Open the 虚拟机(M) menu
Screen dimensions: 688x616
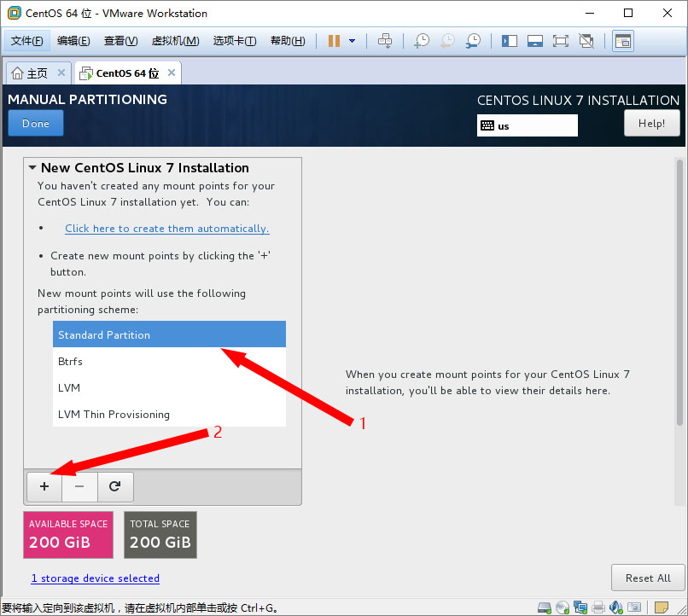click(175, 41)
